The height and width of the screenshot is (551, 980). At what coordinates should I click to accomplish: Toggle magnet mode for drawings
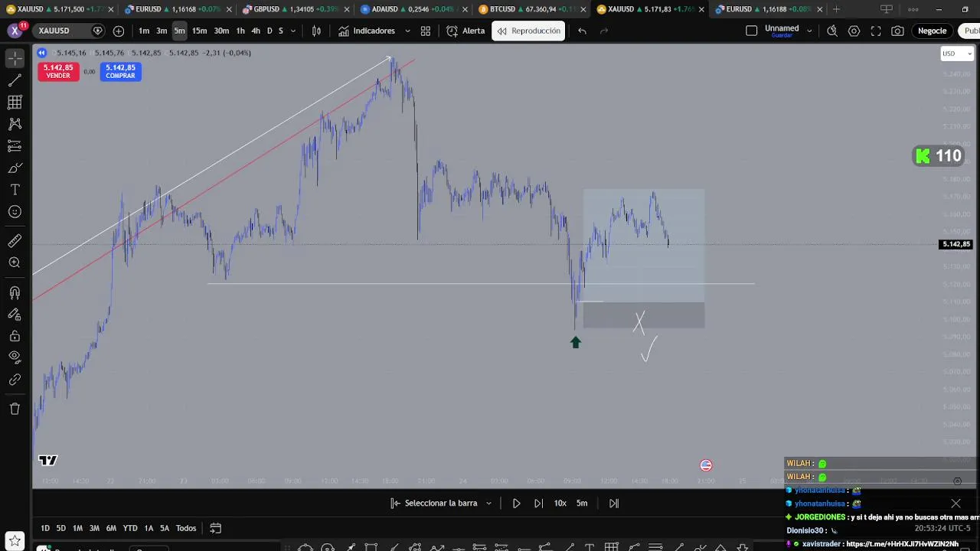coord(15,292)
